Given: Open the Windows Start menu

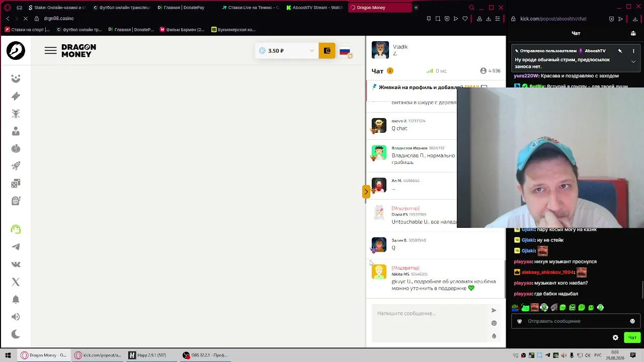Looking at the screenshot, I should (8, 355).
